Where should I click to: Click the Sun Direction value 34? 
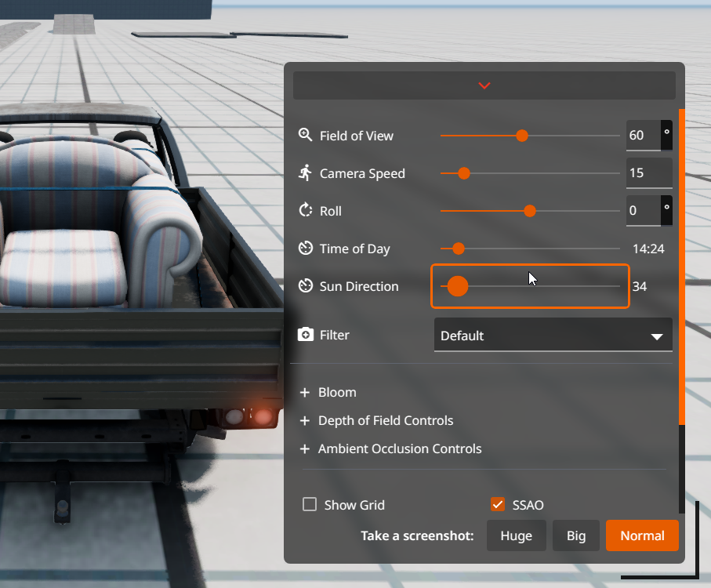(x=640, y=286)
